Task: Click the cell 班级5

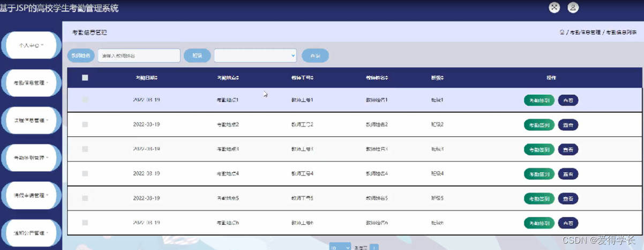Action: [x=437, y=198]
